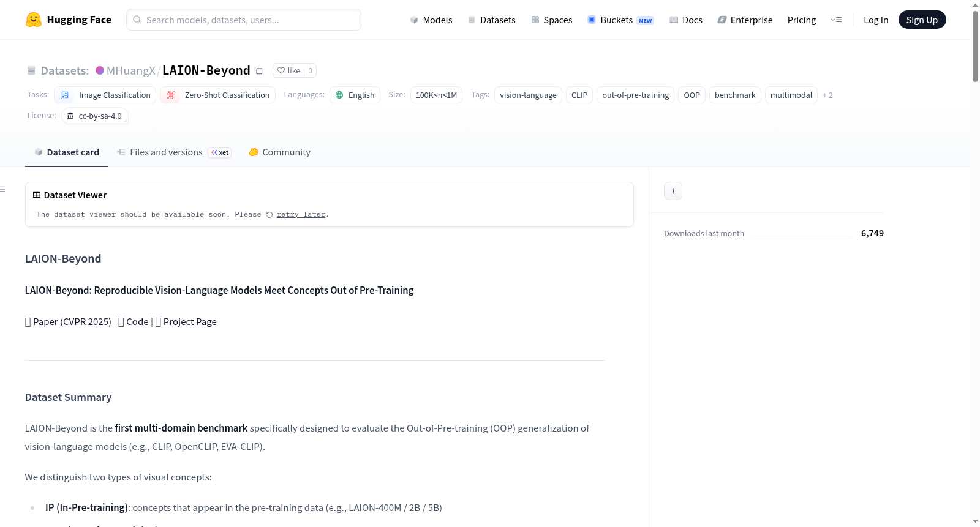The width and height of the screenshot is (980, 527).
Task: Open Files and versions tab
Action: pyautogui.click(x=174, y=152)
